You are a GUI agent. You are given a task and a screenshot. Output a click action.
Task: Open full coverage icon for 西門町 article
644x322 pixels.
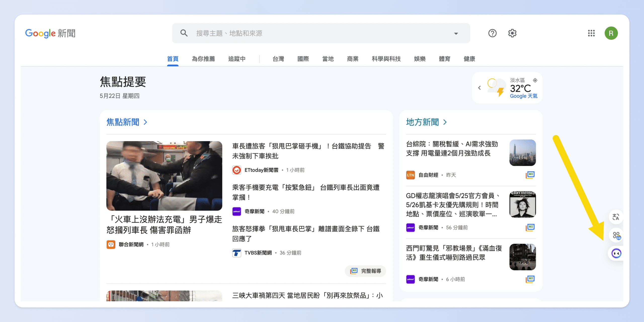[530, 279]
